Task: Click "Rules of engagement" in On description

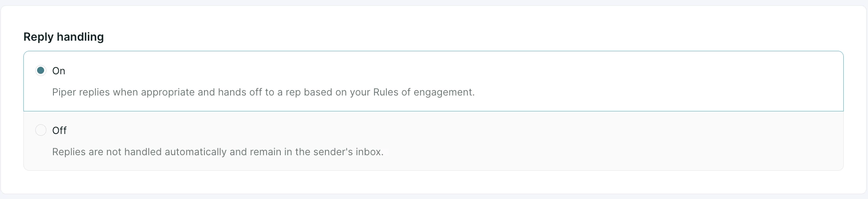Action: (x=424, y=92)
